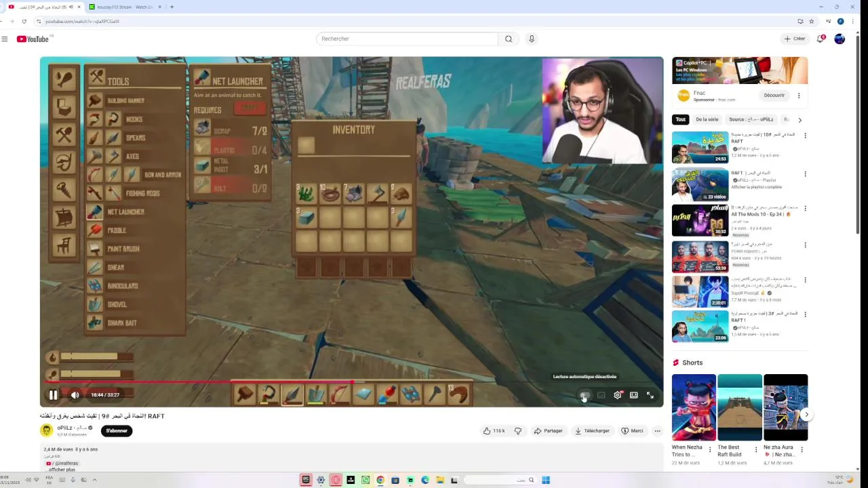
Task: Show more filter chips with the arrow
Action: click(800, 120)
